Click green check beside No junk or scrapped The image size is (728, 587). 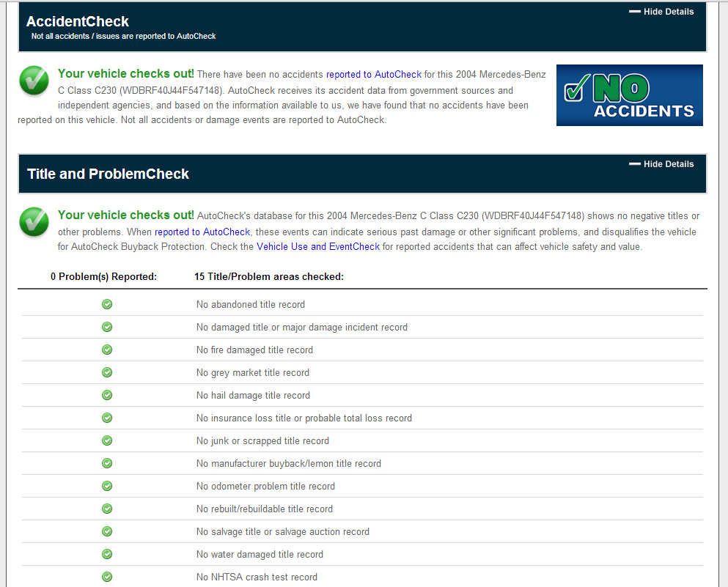[107, 441]
